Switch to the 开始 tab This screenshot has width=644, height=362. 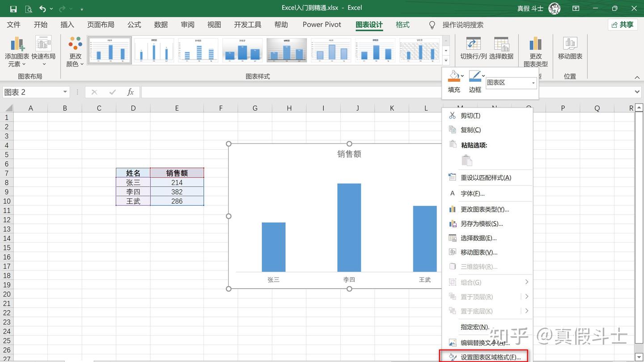[x=41, y=25]
